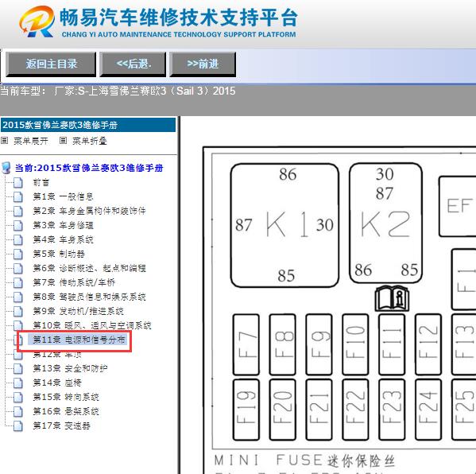Open the root node 当前:2015款雪佛兰赛欧3维修手册
Image resolution: width=476 pixels, height=474 pixels.
click(x=89, y=168)
